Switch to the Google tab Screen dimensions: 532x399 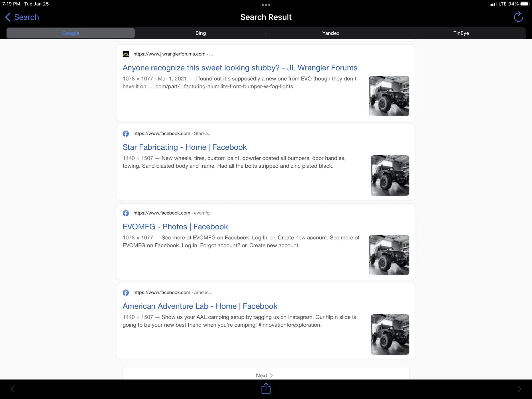pyautogui.click(x=70, y=33)
